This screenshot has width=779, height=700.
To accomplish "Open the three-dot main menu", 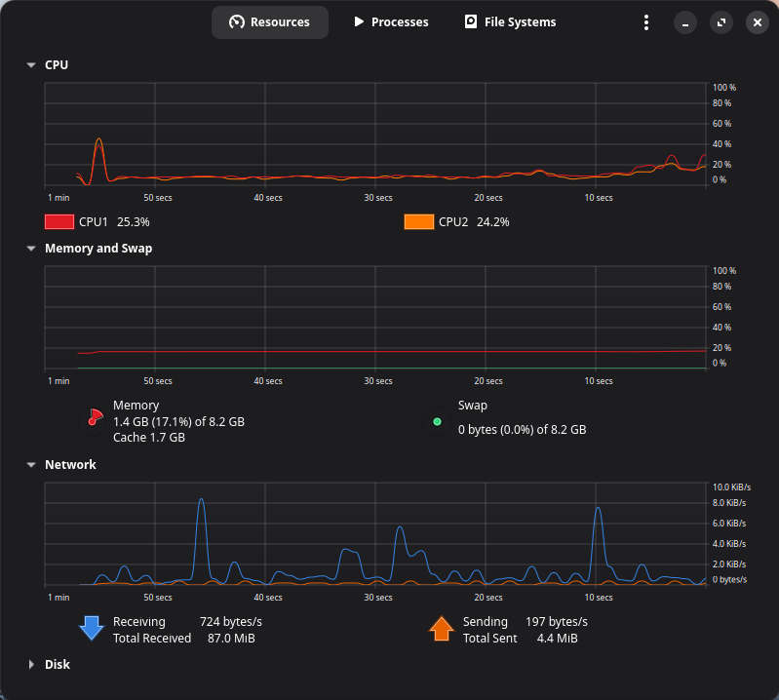I will coord(645,22).
